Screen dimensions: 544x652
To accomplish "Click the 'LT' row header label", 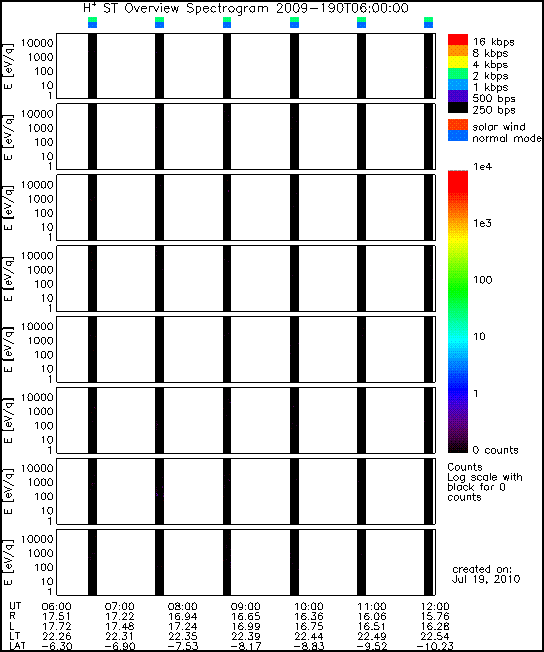I will [x=15, y=636].
